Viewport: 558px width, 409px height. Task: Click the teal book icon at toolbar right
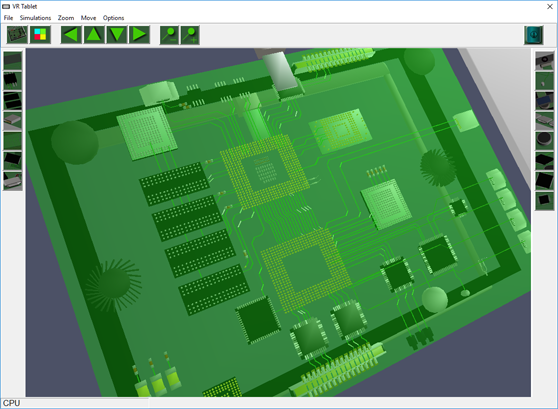click(533, 35)
